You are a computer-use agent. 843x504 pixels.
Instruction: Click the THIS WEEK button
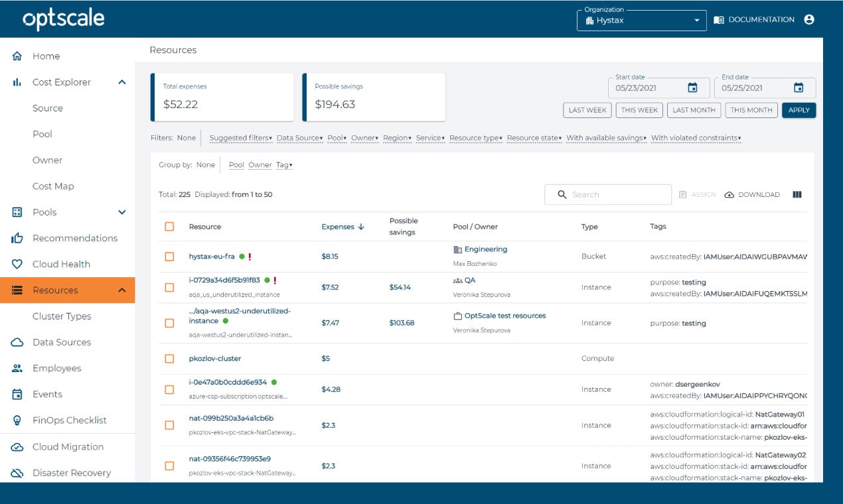639,110
